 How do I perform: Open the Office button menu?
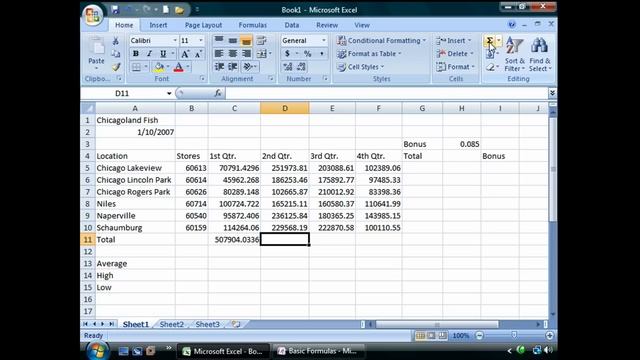tap(93, 16)
